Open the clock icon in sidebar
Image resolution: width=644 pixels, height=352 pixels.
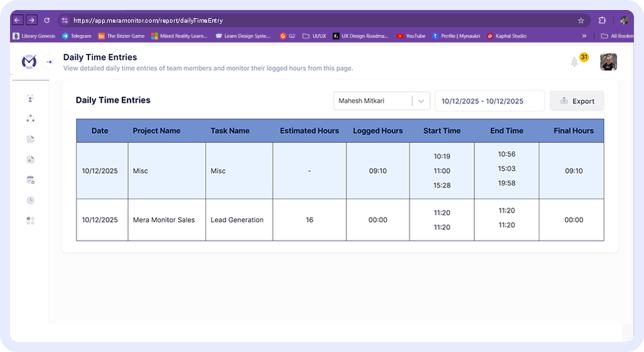(x=30, y=200)
